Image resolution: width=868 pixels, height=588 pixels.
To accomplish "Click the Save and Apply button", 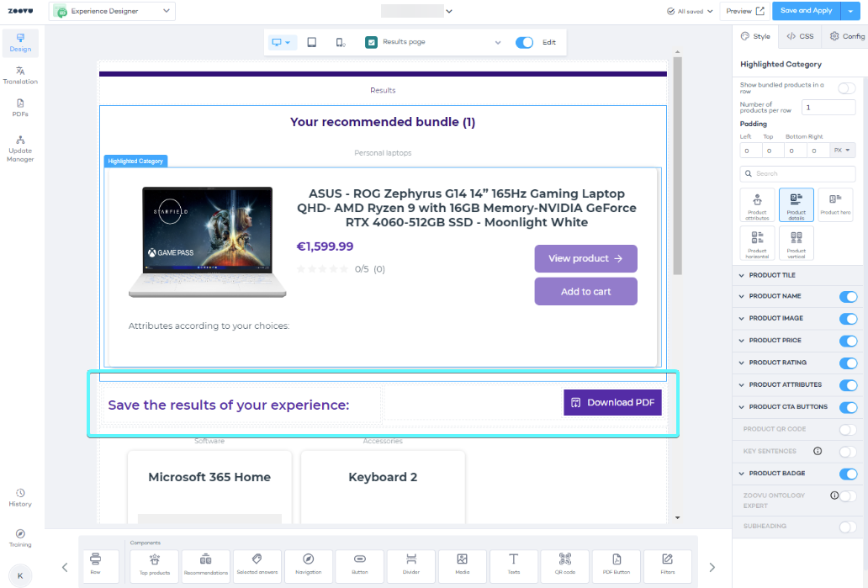I will coord(806,11).
